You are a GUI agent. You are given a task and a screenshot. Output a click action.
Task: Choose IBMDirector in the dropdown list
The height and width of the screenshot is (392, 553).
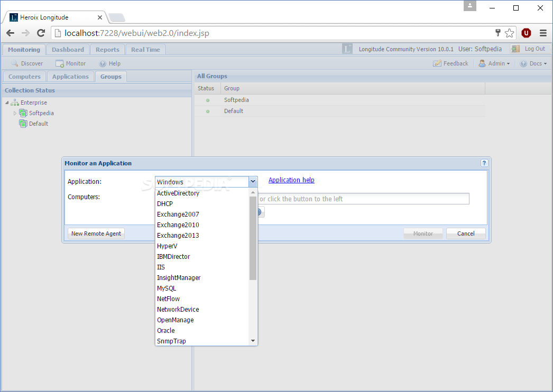202,257
